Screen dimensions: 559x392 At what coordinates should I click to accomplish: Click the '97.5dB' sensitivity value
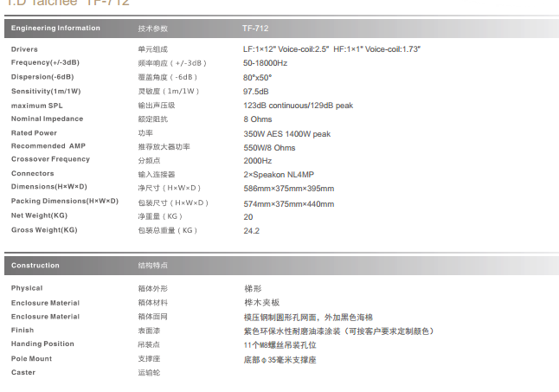[x=256, y=92]
